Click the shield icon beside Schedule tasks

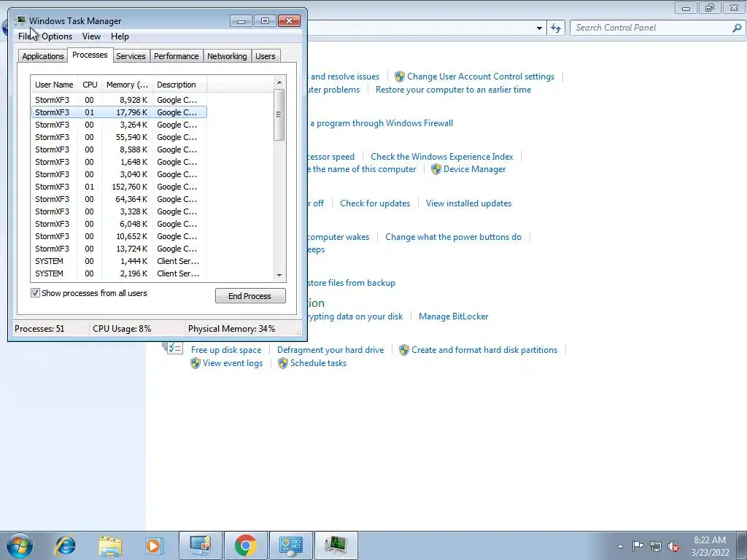point(283,363)
